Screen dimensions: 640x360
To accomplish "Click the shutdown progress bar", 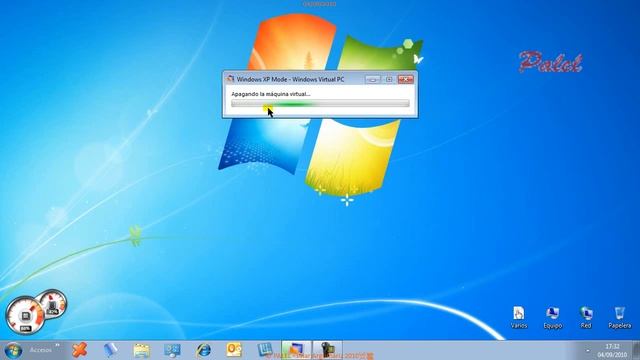I will tap(320, 104).
